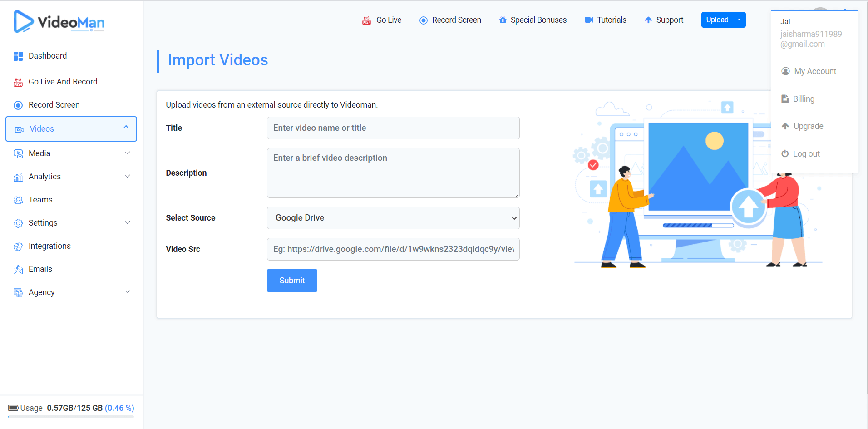This screenshot has width=868, height=429.
Task: Open the Select Source Google Drive dropdown
Action: (x=393, y=218)
